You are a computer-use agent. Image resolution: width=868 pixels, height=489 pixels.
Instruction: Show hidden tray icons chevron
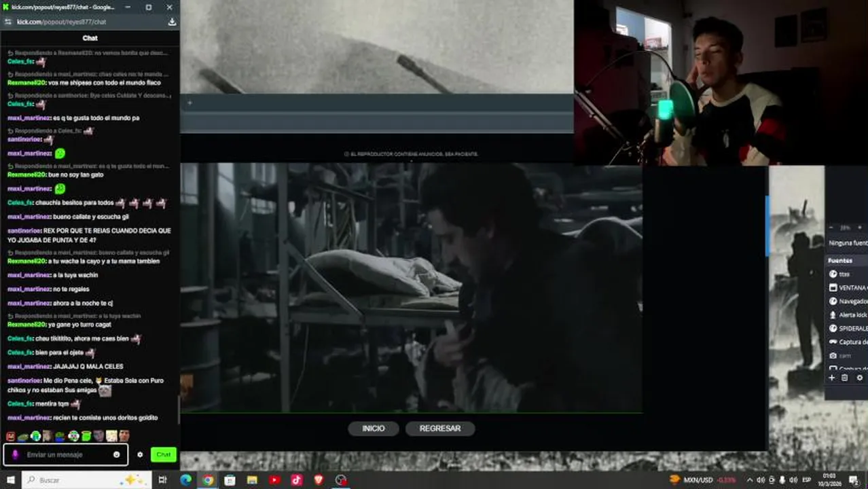coord(750,480)
